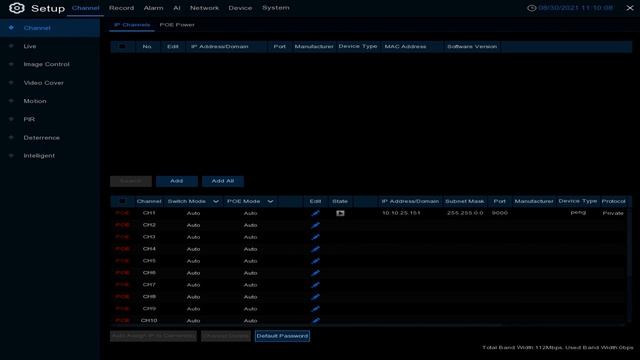
Task: Click the POE indicator for CH1
Action: click(x=122, y=213)
